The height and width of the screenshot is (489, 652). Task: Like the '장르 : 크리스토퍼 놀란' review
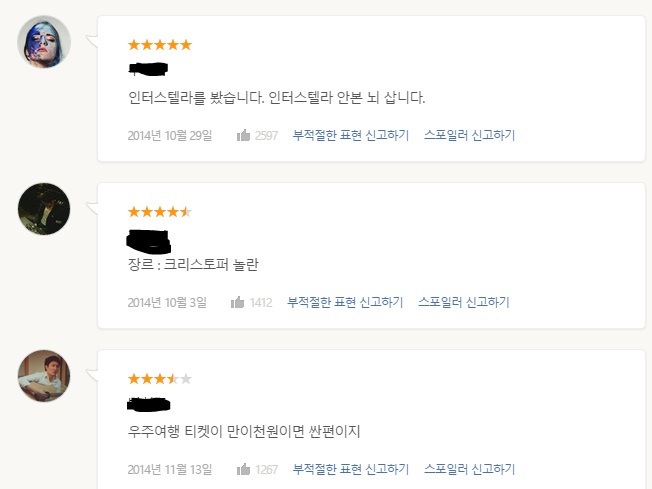tap(238, 302)
